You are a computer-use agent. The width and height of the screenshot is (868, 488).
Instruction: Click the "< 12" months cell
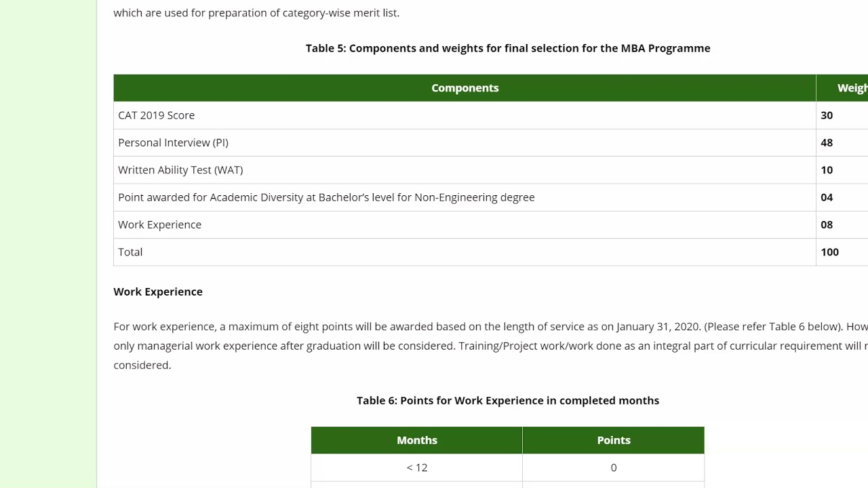tap(417, 468)
